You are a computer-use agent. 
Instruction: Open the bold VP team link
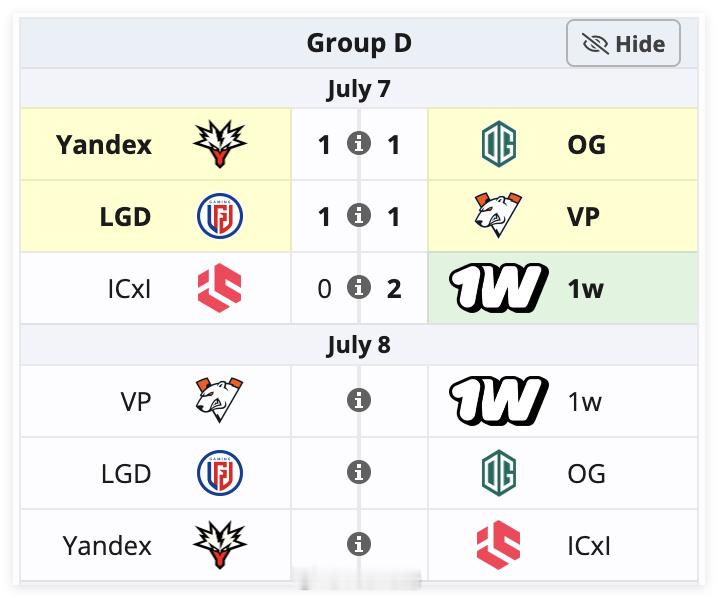point(583,217)
